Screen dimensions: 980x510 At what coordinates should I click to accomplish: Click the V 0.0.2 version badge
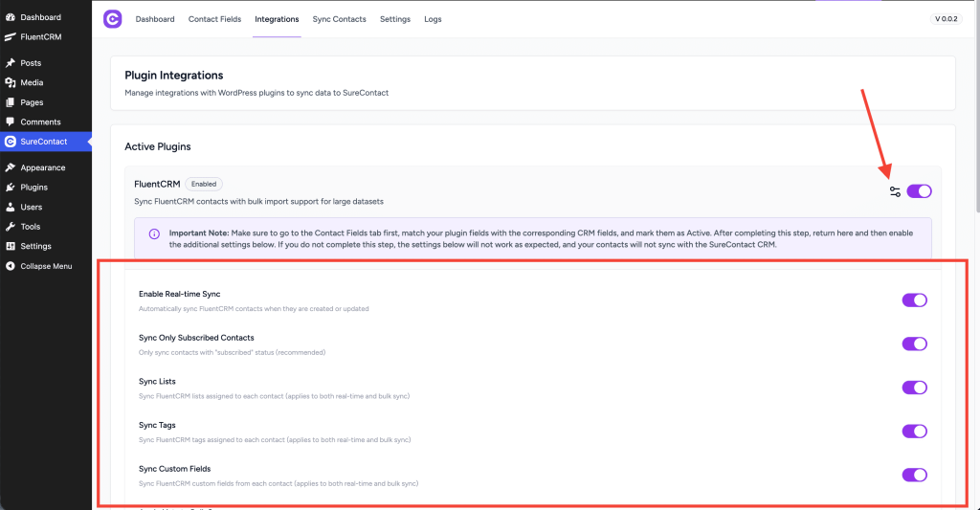tap(947, 19)
